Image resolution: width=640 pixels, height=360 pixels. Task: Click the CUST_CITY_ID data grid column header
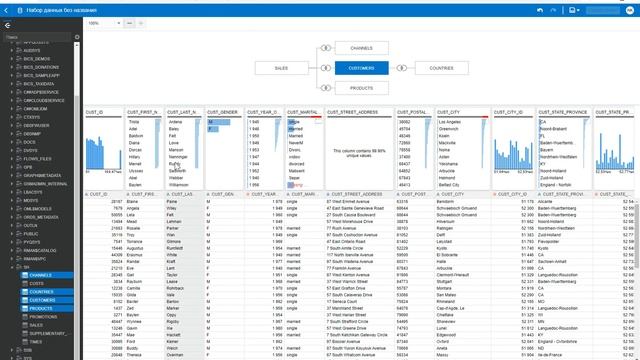click(513, 194)
